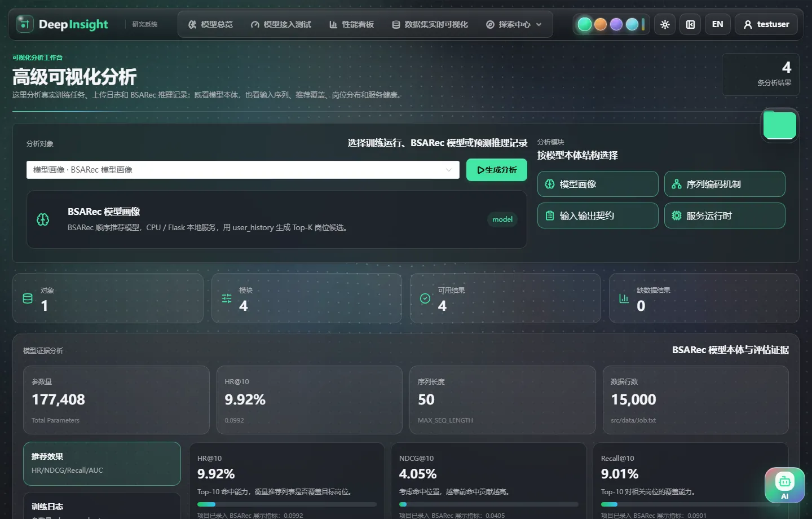
Task: Switch language to EN
Action: (717, 24)
